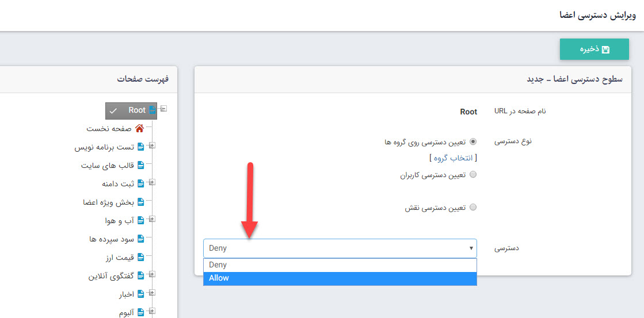Expand the تست برنامه نویس tree node
The width and height of the screenshot is (644, 318).
point(152,146)
